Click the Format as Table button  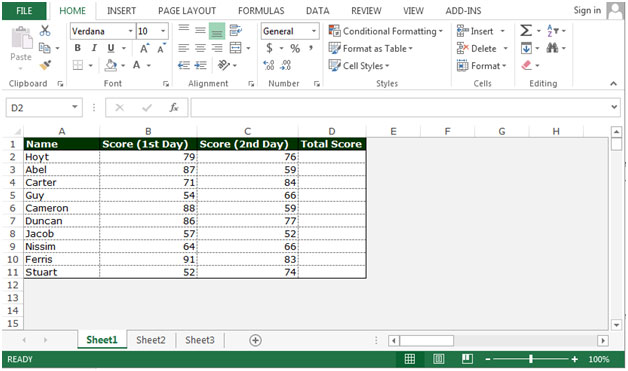[370, 48]
